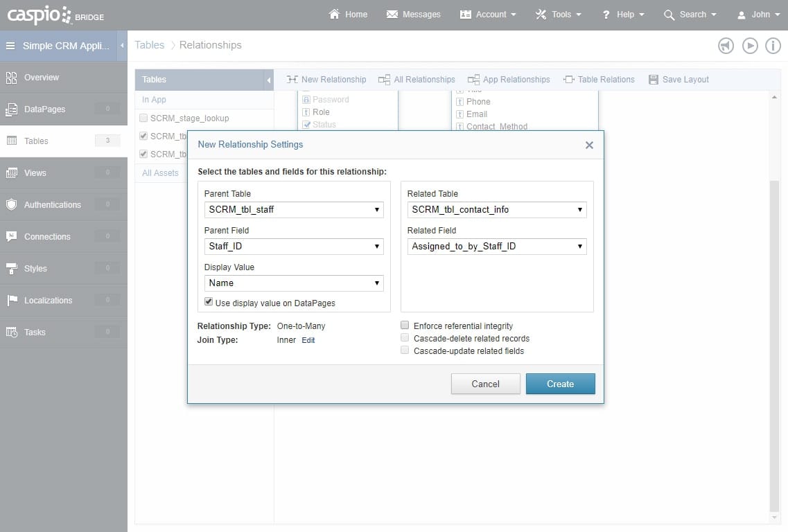Click the Edit link next to Inner
The height and width of the screenshot is (532, 788).
(308, 340)
